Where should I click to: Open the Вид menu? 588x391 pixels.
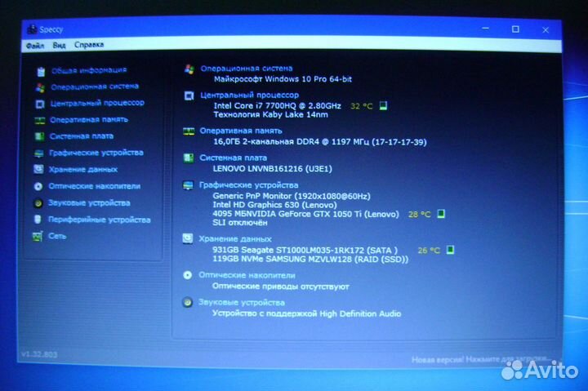coord(59,46)
